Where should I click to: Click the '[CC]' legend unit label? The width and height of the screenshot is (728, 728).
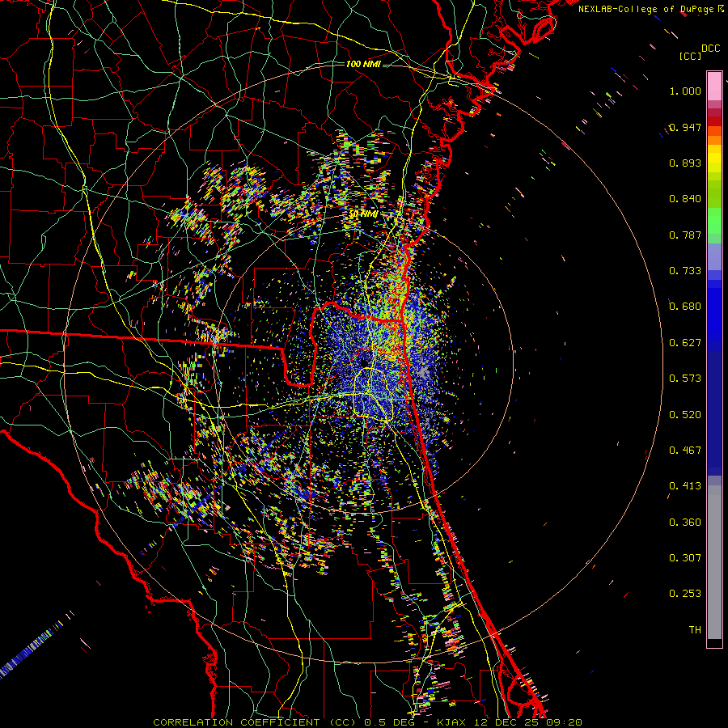(x=690, y=56)
